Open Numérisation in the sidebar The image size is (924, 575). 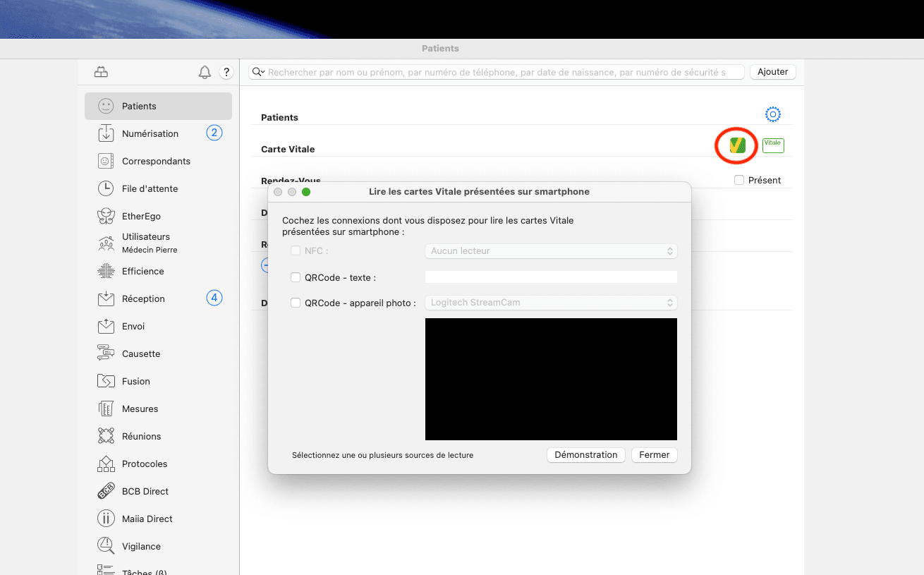point(150,133)
